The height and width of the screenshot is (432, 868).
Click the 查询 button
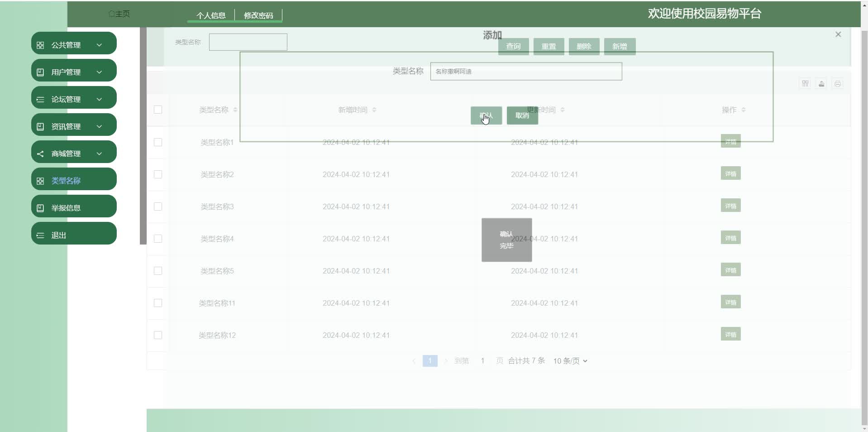click(513, 47)
